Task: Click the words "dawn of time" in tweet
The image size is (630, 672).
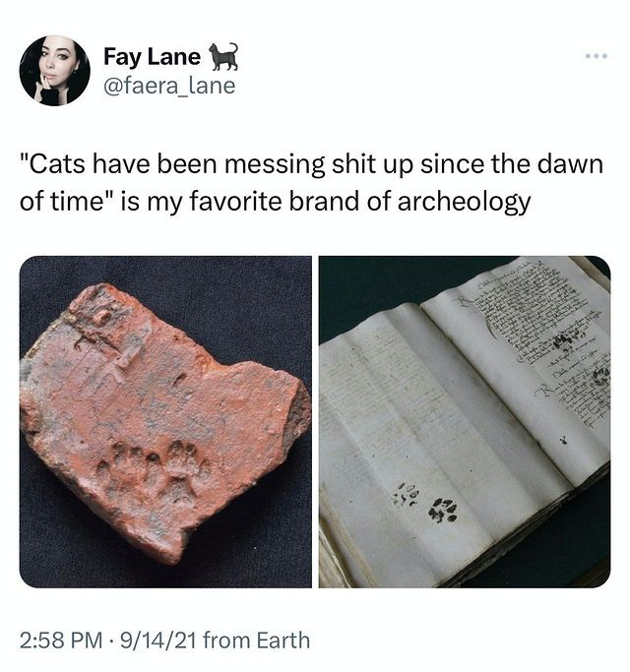Action: tap(311, 183)
